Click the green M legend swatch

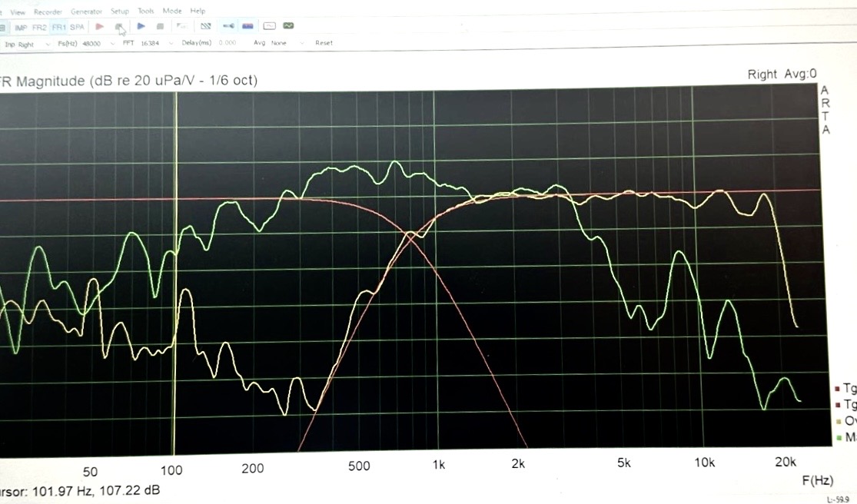pyautogui.click(x=839, y=438)
